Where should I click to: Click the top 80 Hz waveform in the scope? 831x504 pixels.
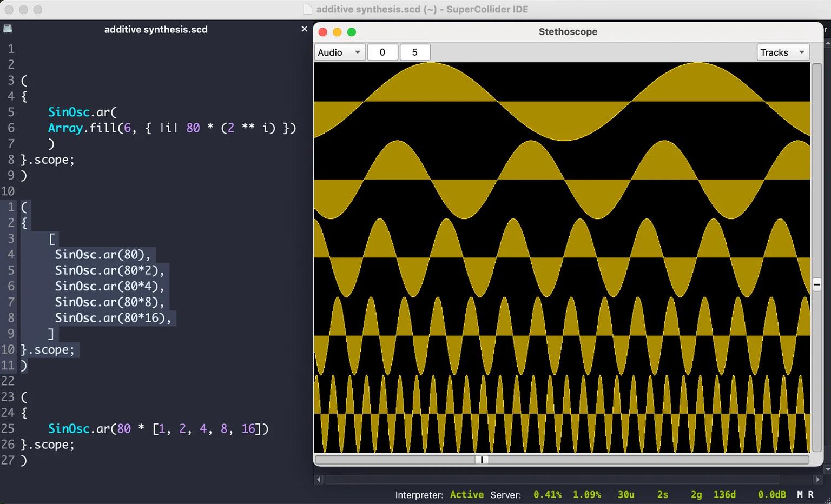[562, 101]
